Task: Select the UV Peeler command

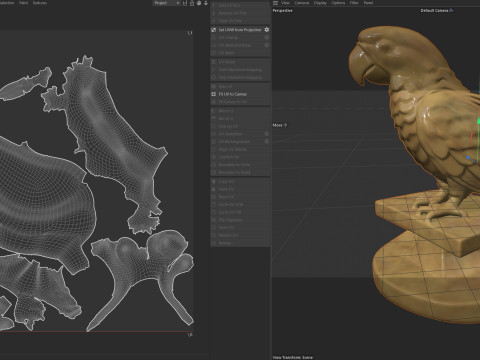Action: [x=240, y=62]
